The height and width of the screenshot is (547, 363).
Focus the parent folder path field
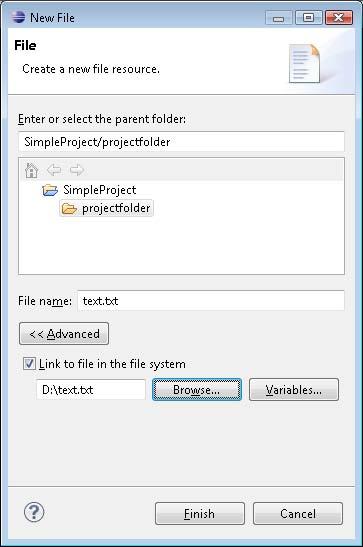point(181,142)
